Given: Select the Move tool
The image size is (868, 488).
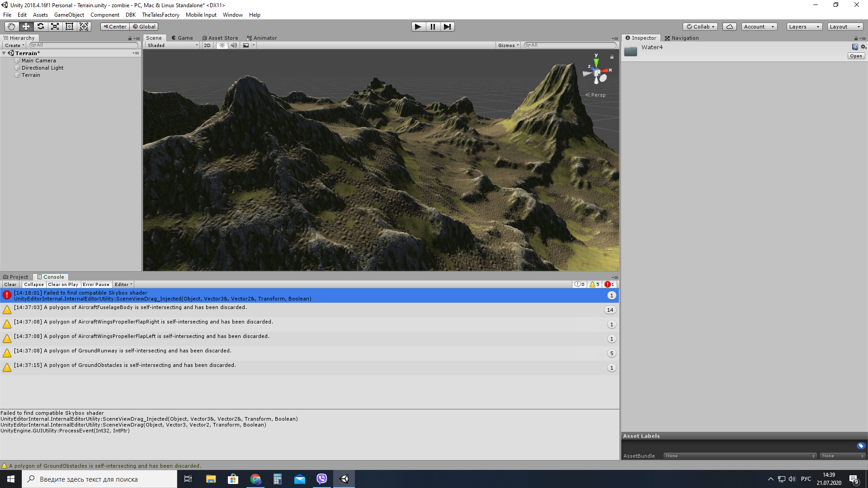Looking at the screenshot, I should pos(26,27).
